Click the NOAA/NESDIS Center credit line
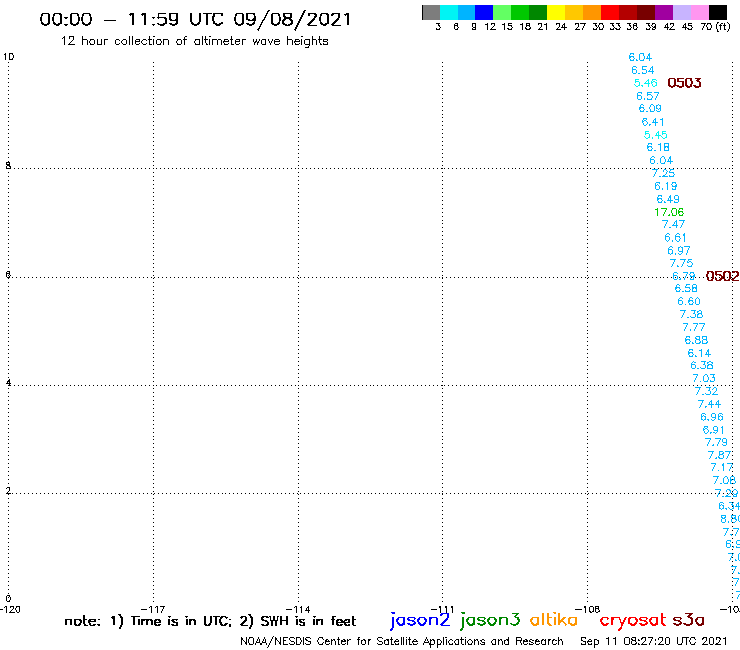The width and height of the screenshot is (740, 650). (x=402, y=642)
